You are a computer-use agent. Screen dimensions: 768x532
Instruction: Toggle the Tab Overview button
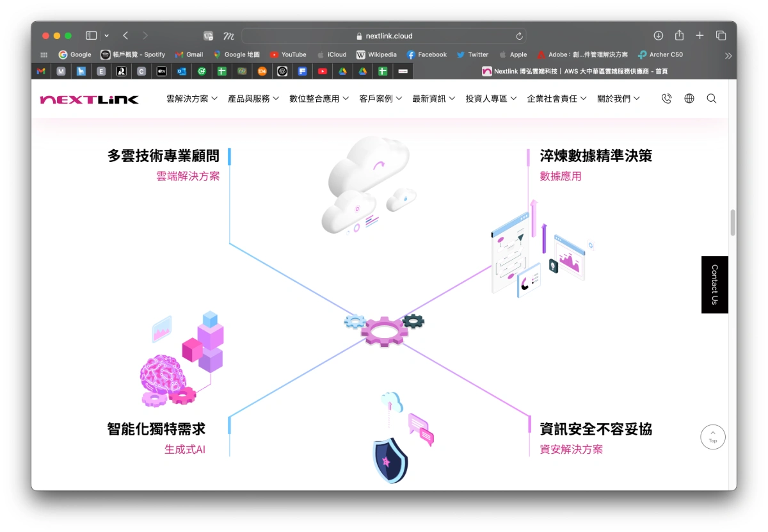pos(721,35)
